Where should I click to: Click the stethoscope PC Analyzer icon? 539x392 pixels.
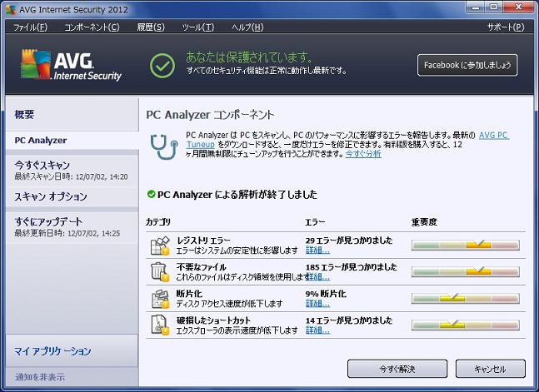point(164,147)
